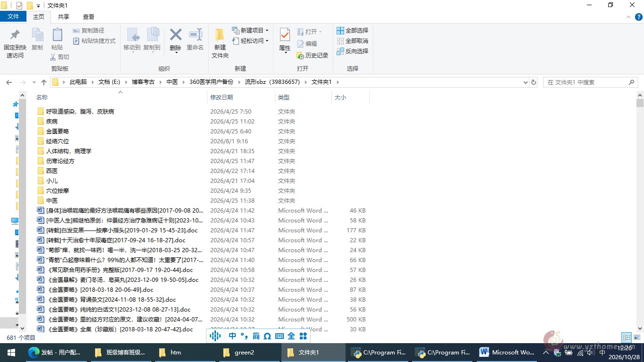Select the 主页 (Home) ribbon tab
Image resolution: width=644 pixels, height=362 pixels.
click(x=39, y=16)
